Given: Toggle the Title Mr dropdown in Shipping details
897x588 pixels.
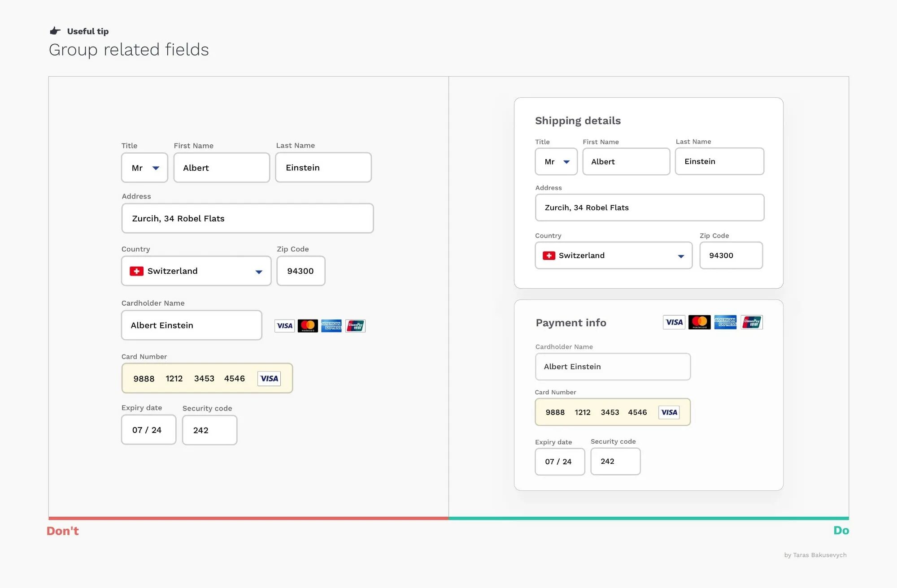Looking at the screenshot, I should coord(556,161).
